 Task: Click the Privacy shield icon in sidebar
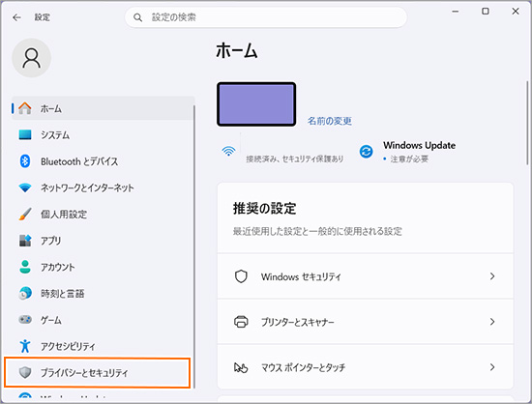pyautogui.click(x=25, y=372)
